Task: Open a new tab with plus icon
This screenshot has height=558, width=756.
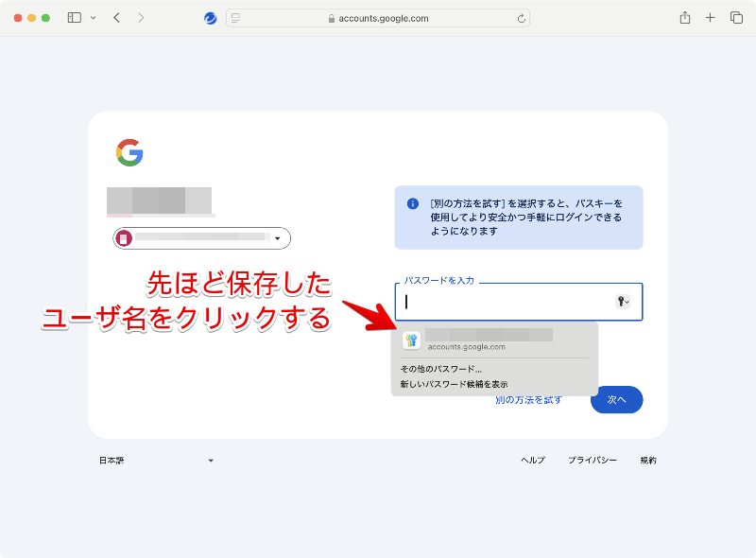Action: [711, 18]
